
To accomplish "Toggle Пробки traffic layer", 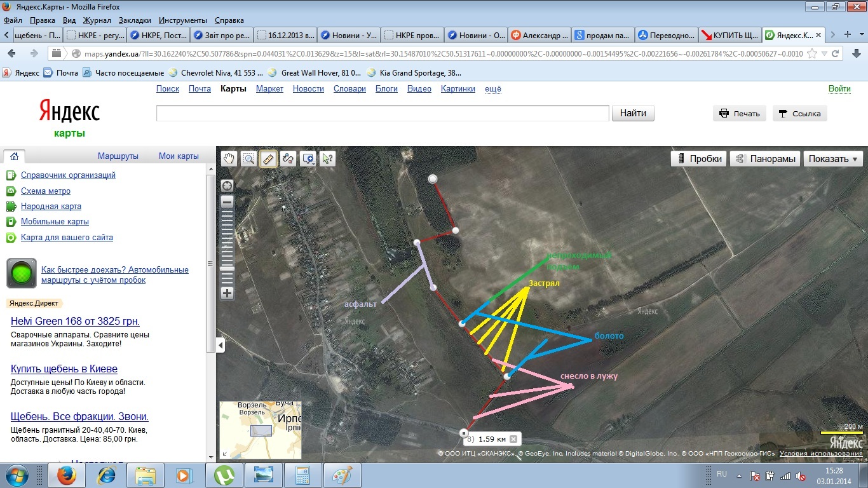I will click(698, 159).
